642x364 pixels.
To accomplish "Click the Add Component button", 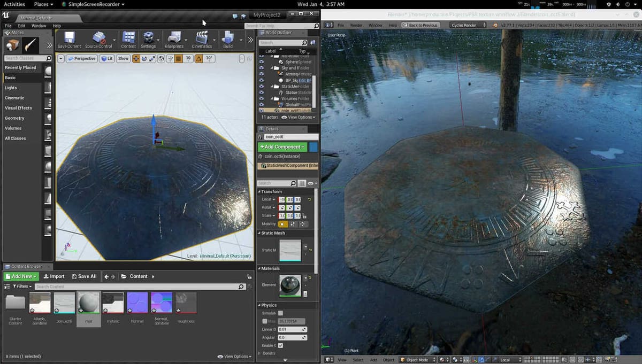I will pos(282,146).
